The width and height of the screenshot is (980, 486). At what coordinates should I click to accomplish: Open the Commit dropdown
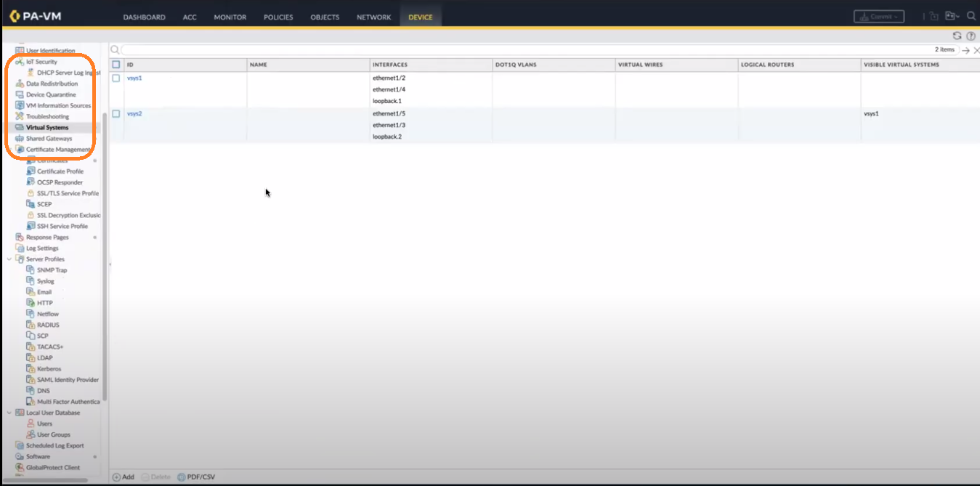point(879,16)
